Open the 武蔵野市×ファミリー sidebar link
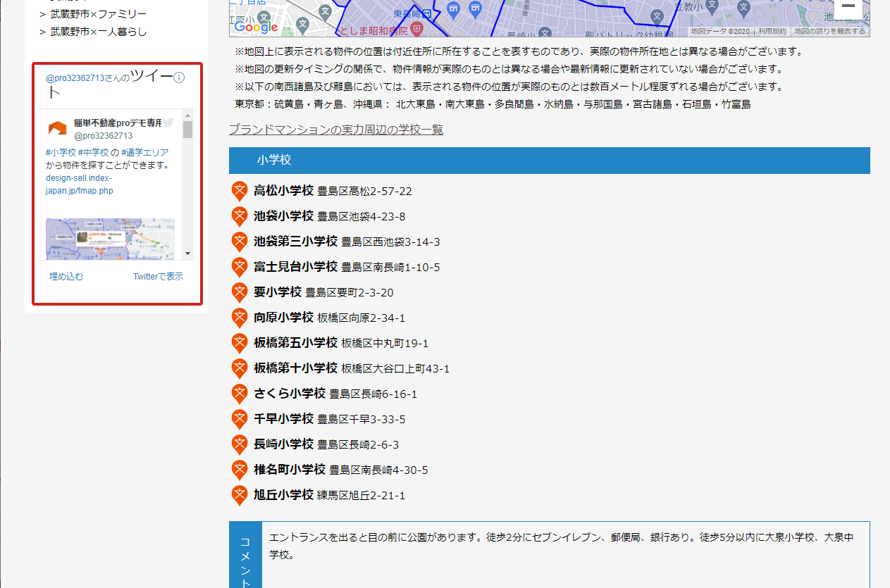890x588 pixels. tap(98, 14)
